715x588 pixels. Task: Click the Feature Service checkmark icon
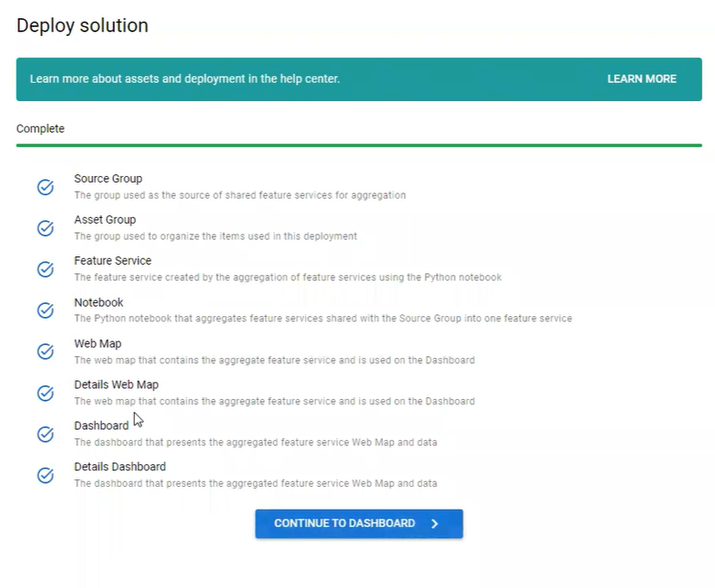45,269
